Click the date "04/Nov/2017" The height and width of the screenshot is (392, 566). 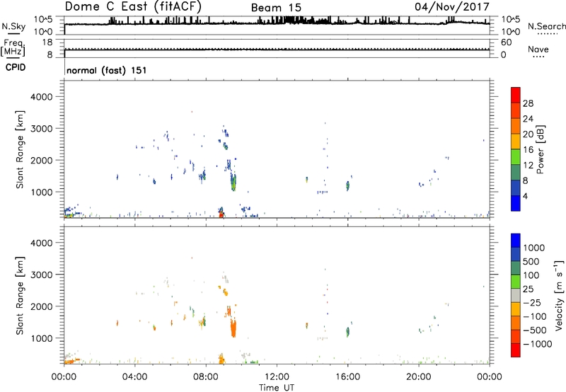[452, 7]
